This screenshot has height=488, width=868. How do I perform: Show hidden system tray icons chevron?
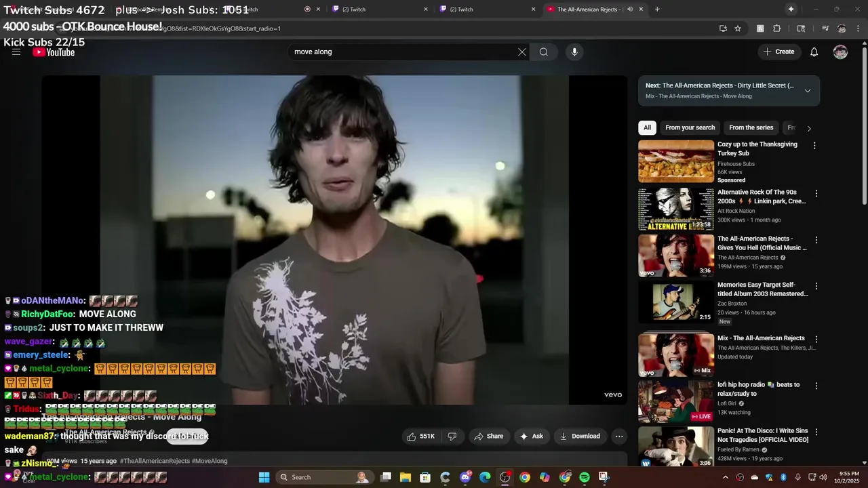tap(726, 477)
